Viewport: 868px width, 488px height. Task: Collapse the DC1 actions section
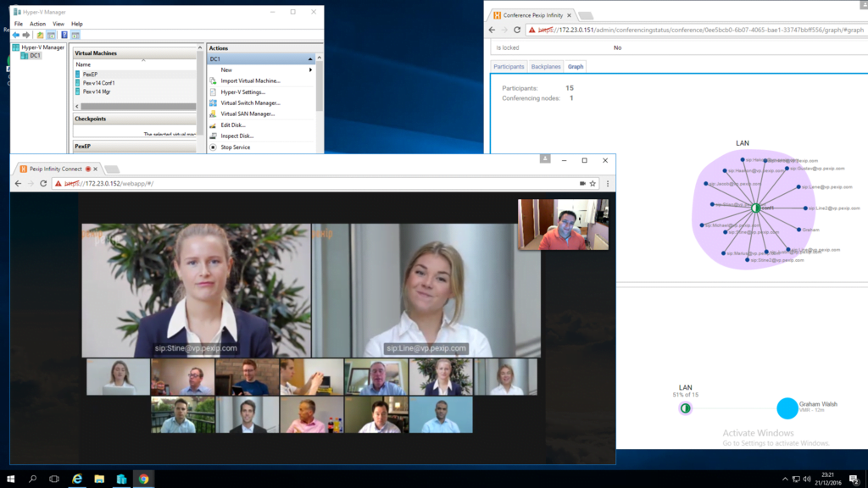click(310, 59)
